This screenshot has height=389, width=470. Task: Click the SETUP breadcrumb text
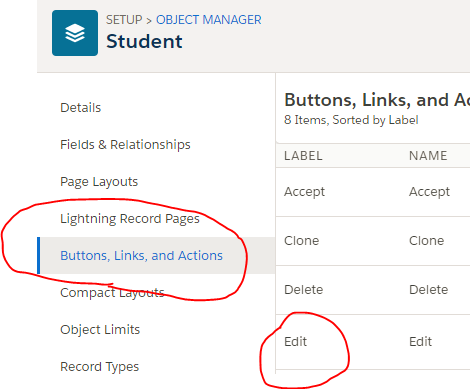(124, 20)
